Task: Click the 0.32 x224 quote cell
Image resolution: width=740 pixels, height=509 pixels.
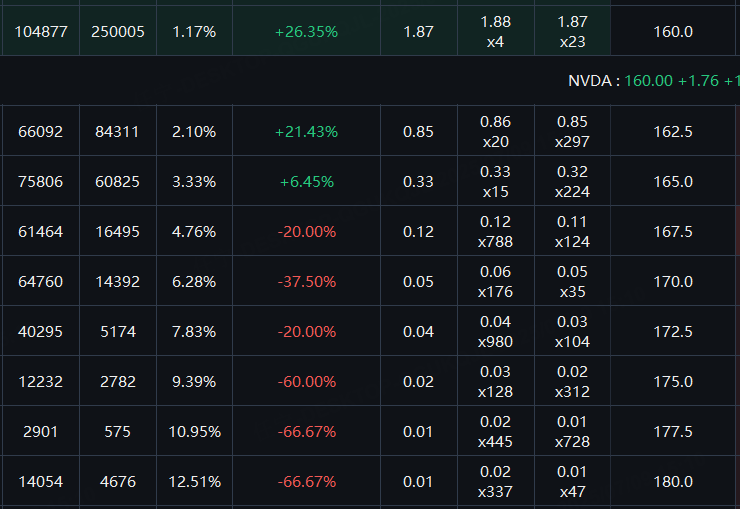Action: [x=572, y=181]
